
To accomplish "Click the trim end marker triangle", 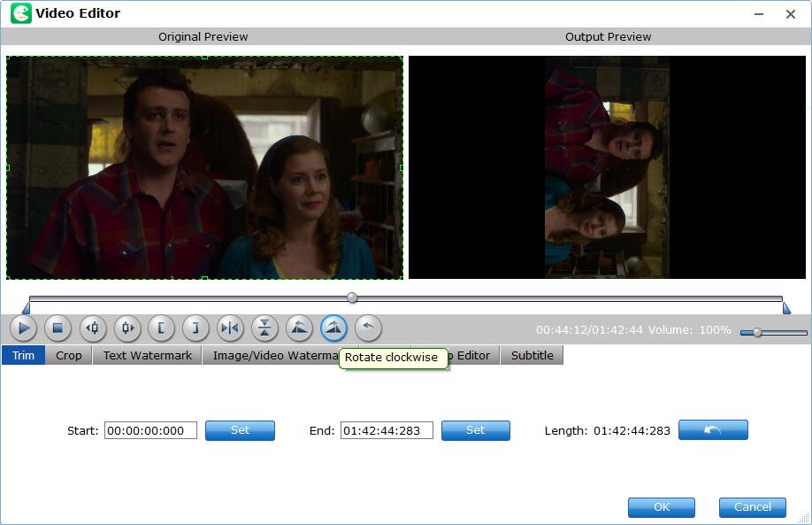I will [x=786, y=308].
